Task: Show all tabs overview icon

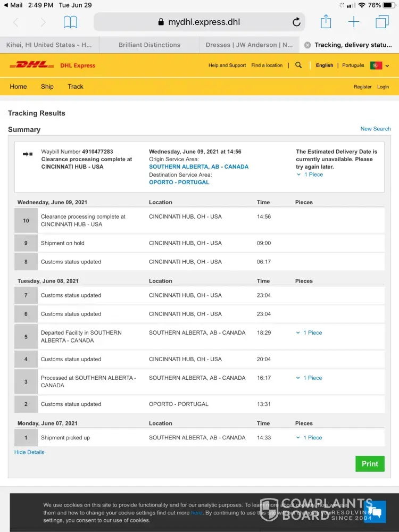Action: coord(381,22)
